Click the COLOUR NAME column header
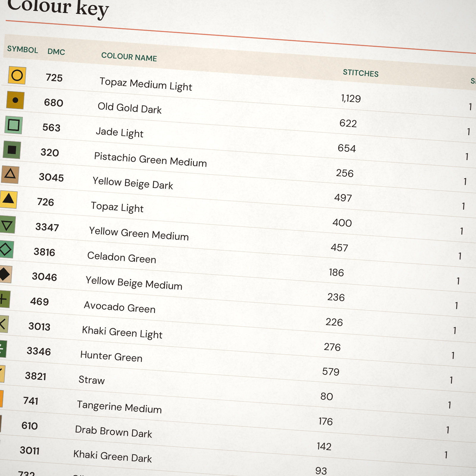Viewport: 476px width, 476px height. point(129,57)
